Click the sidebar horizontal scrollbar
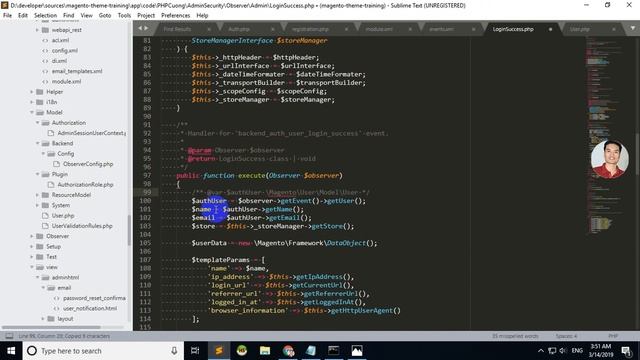The height and width of the screenshot is (360, 640). 51,327
